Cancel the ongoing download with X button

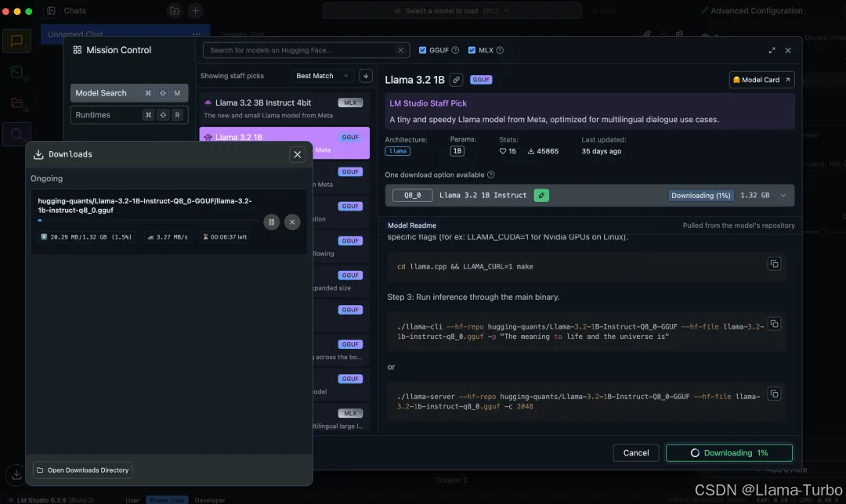tap(292, 222)
